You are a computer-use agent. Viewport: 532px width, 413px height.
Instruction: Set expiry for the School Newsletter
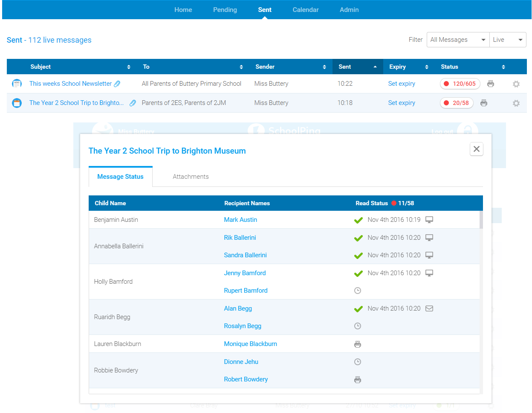402,84
